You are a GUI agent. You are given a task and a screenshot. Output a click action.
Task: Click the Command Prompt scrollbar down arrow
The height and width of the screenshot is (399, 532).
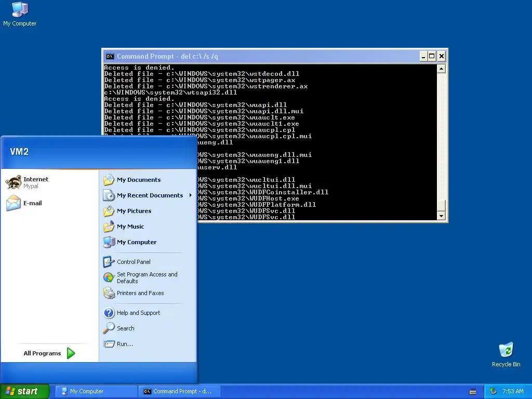(441, 216)
